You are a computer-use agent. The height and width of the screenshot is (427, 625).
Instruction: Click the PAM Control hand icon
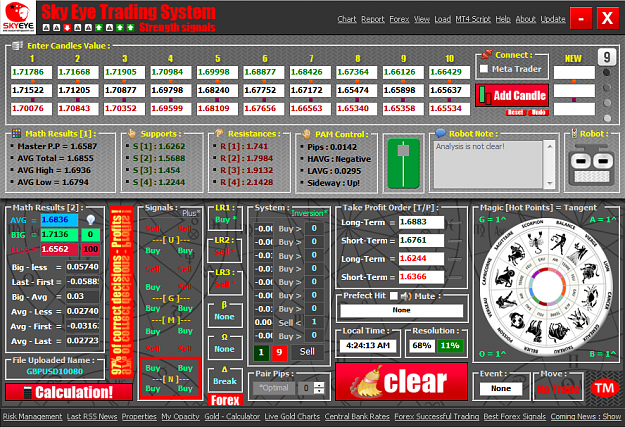click(306, 134)
